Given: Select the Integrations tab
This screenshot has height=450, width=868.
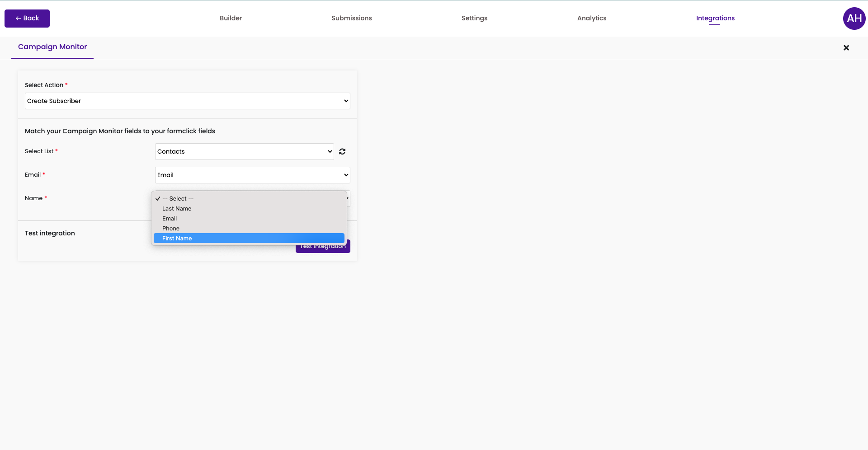Looking at the screenshot, I should 715,18.
